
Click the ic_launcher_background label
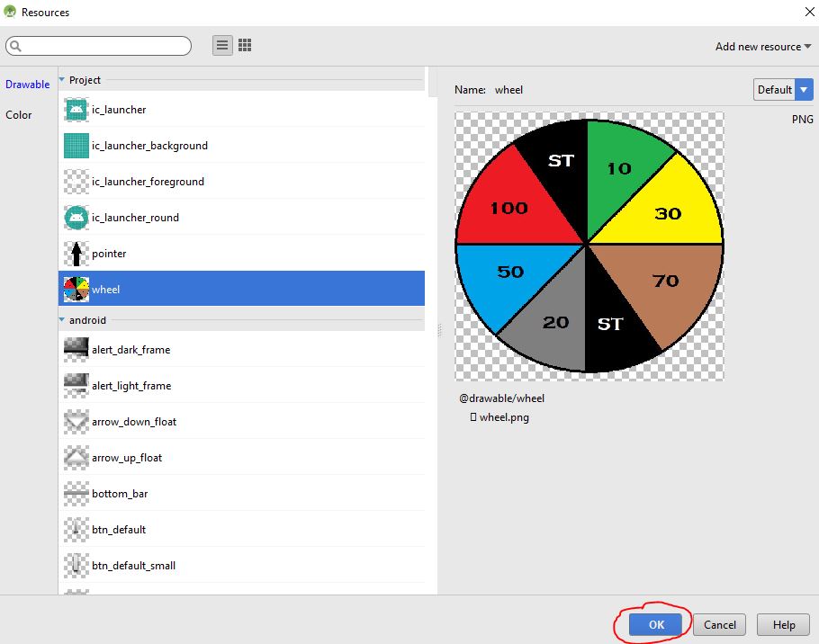[x=150, y=146]
